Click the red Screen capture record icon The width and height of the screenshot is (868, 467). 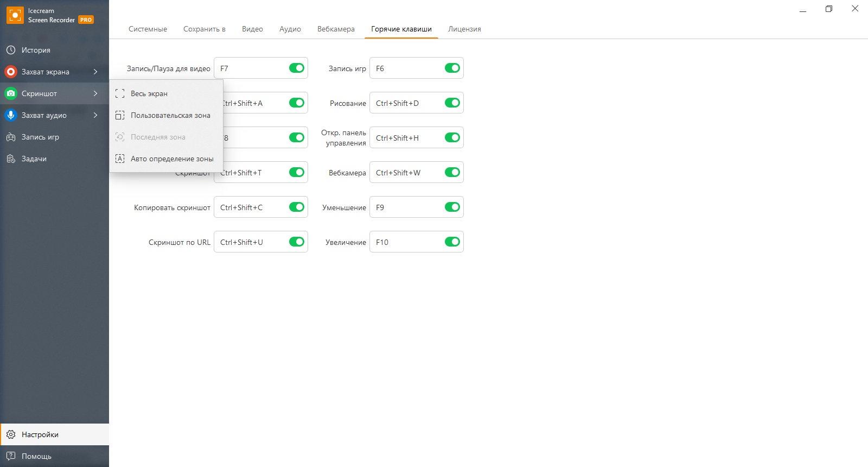(11, 72)
